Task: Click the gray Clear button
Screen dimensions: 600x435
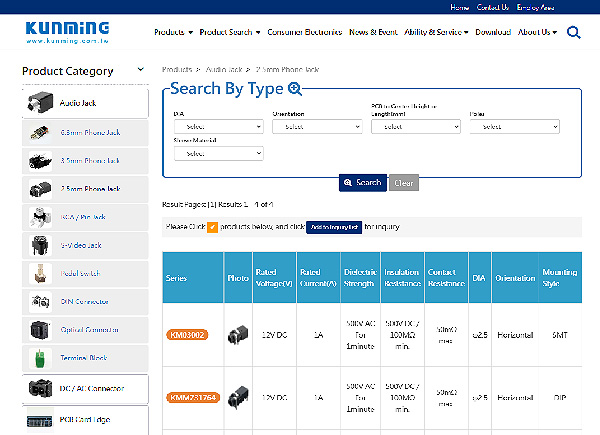Action: 404,183
